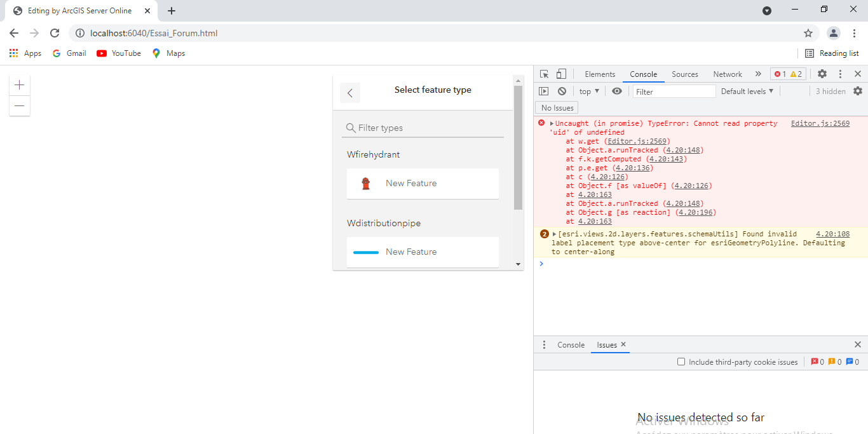Activate the DevTools inspect element picker

(545, 74)
